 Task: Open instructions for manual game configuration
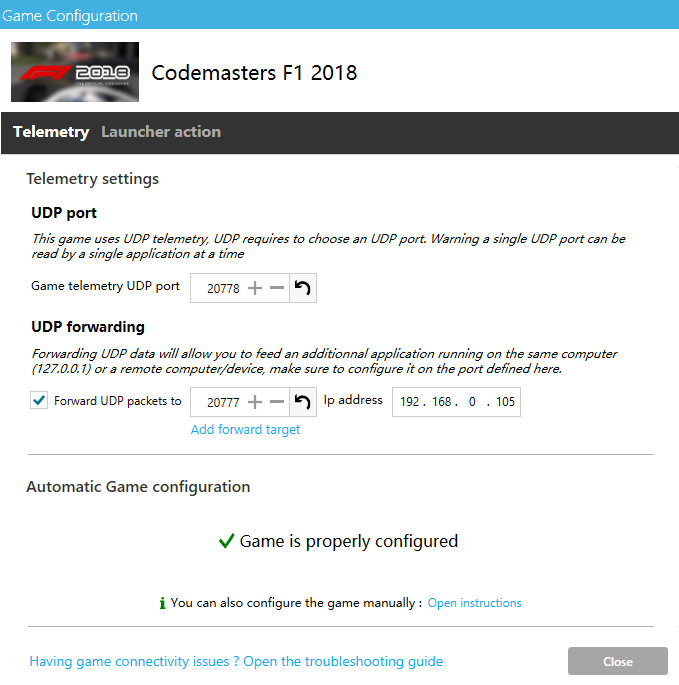(474, 603)
